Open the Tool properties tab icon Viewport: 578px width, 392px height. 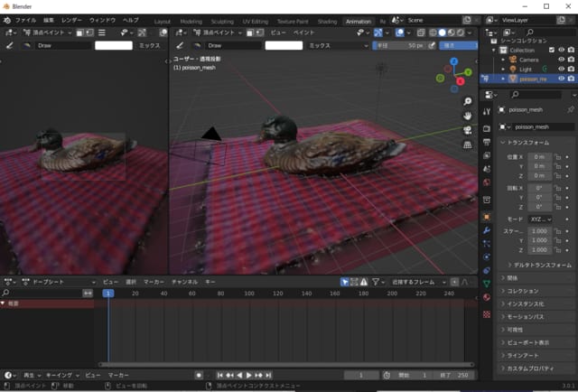[x=487, y=109]
